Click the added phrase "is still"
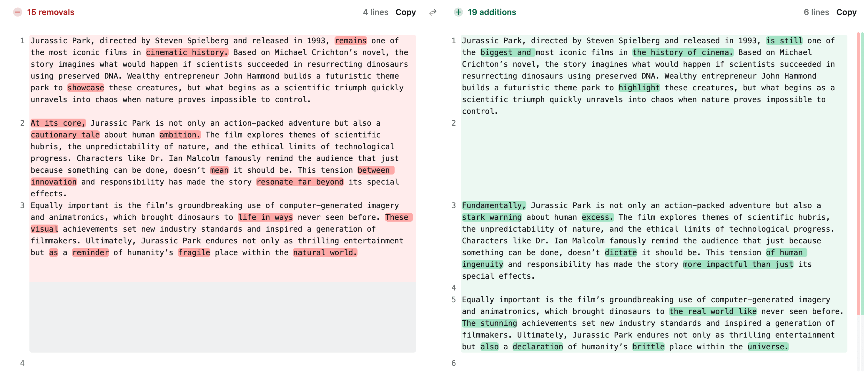Screen dimensions: 868x372 click(x=784, y=41)
